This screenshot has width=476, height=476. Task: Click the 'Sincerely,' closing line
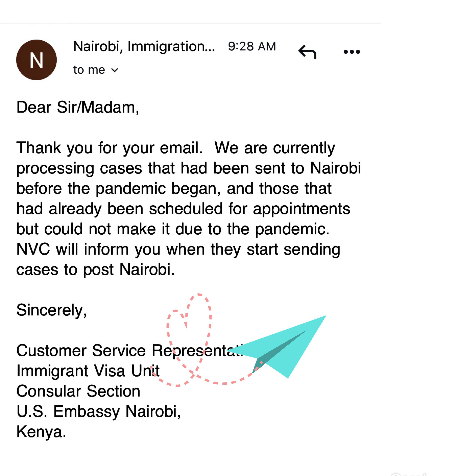pyautogui.click(x=51, y=310)
